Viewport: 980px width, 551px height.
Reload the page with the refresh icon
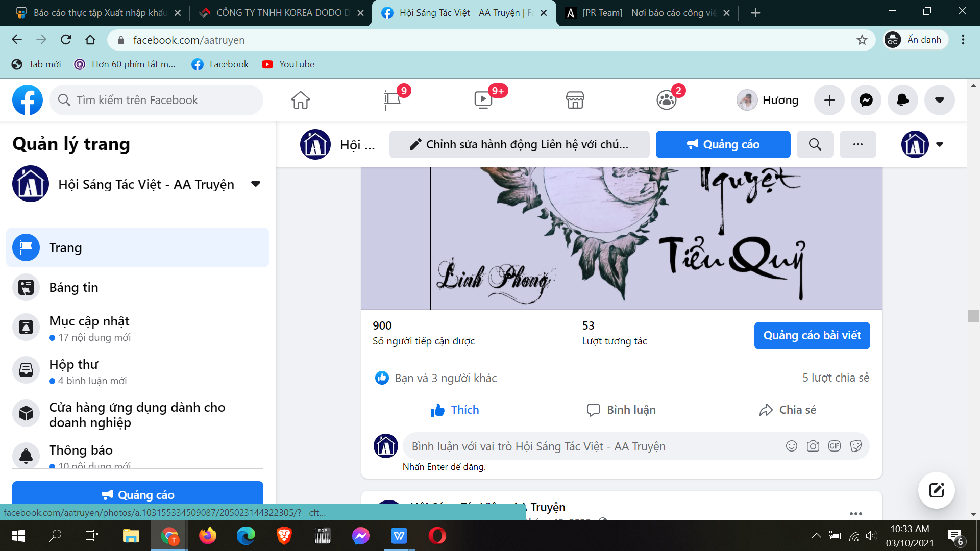66,40
